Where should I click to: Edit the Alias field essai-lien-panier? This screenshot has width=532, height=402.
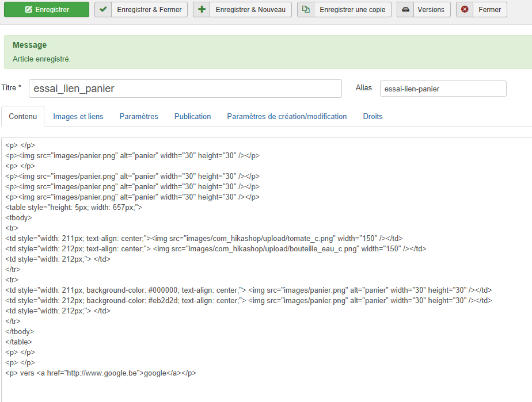pos(443,89)
